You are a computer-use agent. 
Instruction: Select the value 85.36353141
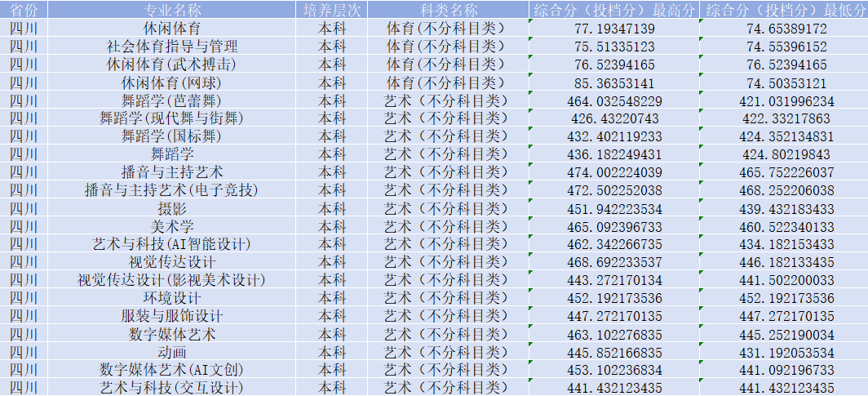(x=614, y=83)
